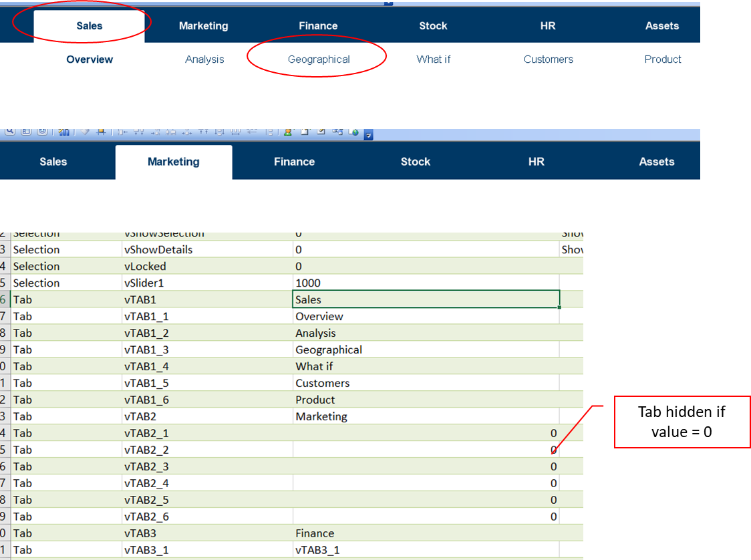Select the 0 value in vTAB2_1 row
The height and width of the screenshot is (560, 751).
click(x=426, y=433)
